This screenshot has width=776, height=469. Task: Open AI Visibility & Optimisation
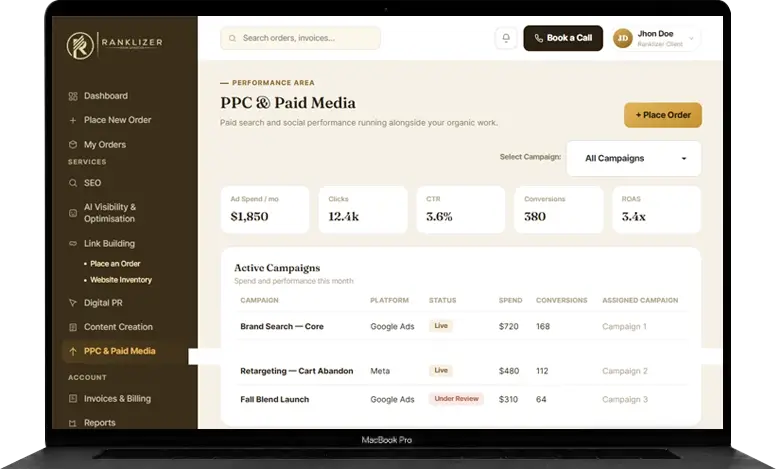pyautogui.click(x=110, y=213)
